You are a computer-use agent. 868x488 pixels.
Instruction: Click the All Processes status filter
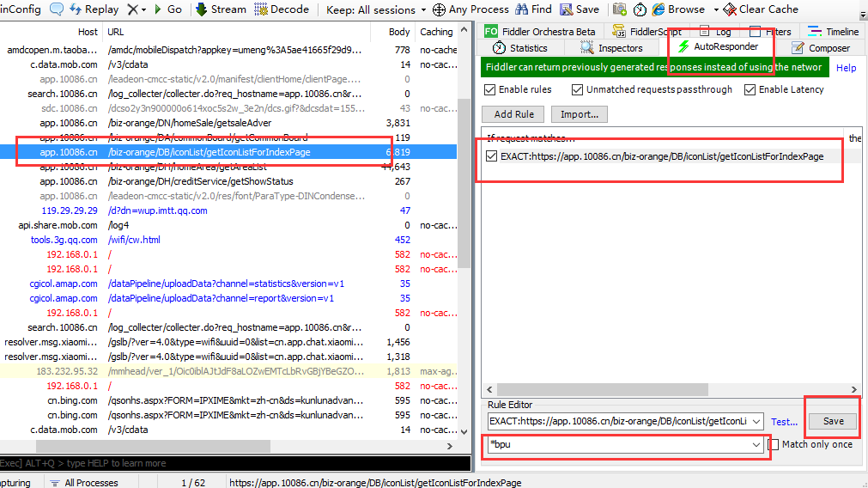tap(84, 483)
